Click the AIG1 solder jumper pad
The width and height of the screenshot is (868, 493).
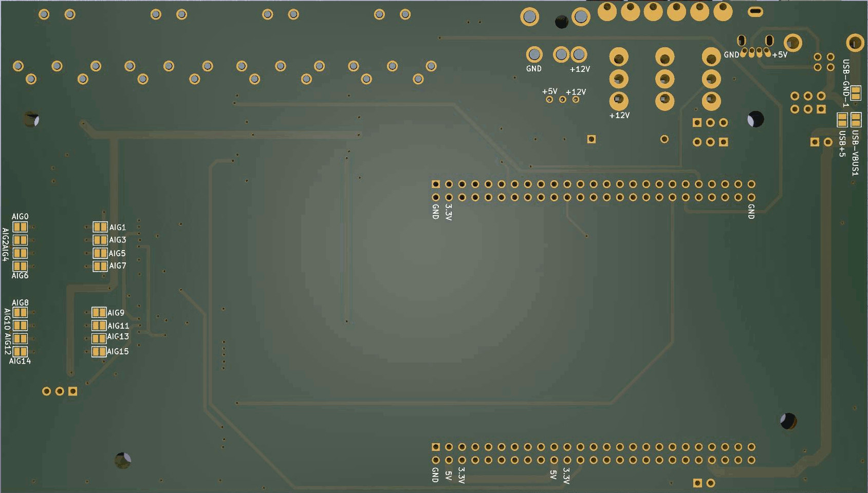point(100,227)
